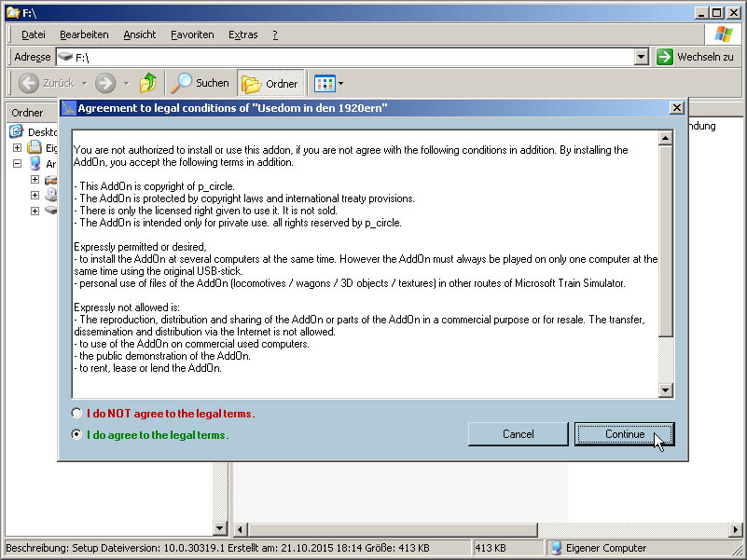Open the Zurück history dropdown arrow

(x=82, y=83)
